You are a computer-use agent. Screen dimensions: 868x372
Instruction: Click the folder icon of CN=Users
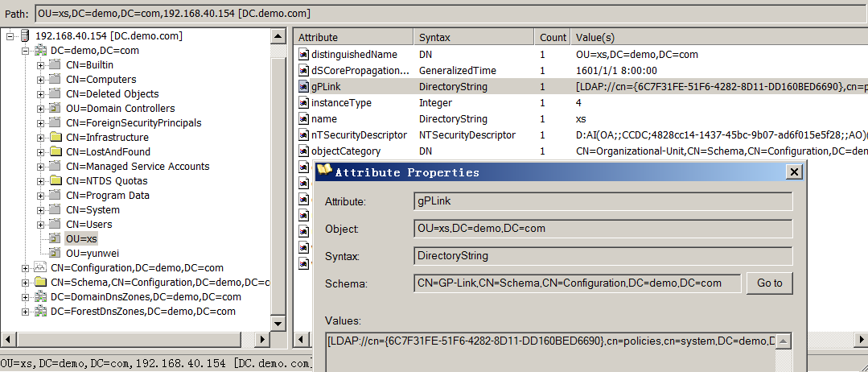pyautogui.click(x=55, y=224)
